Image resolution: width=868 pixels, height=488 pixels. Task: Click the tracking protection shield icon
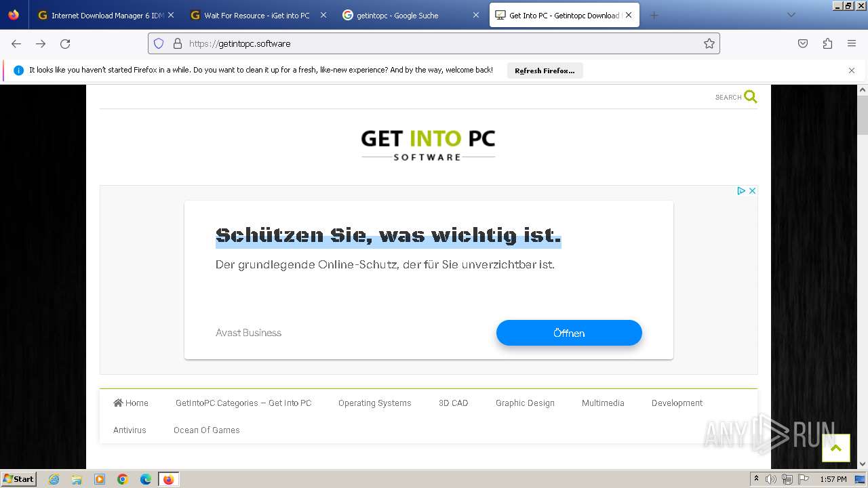pos(159,43)
